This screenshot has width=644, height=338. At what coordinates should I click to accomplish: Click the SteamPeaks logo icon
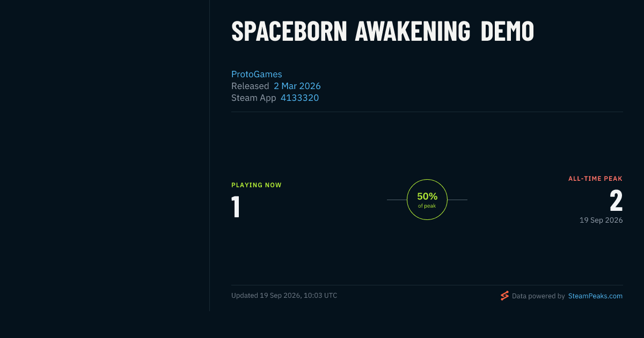point(504,296)
